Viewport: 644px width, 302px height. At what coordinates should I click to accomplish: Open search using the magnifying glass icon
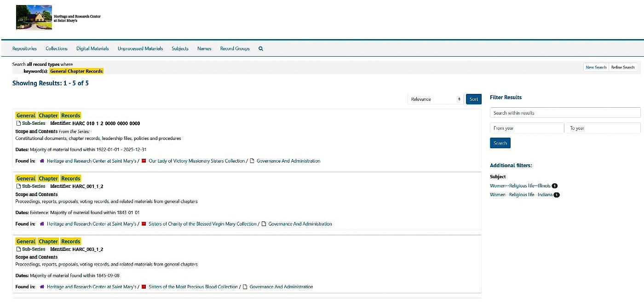click(x=260, y=48)
